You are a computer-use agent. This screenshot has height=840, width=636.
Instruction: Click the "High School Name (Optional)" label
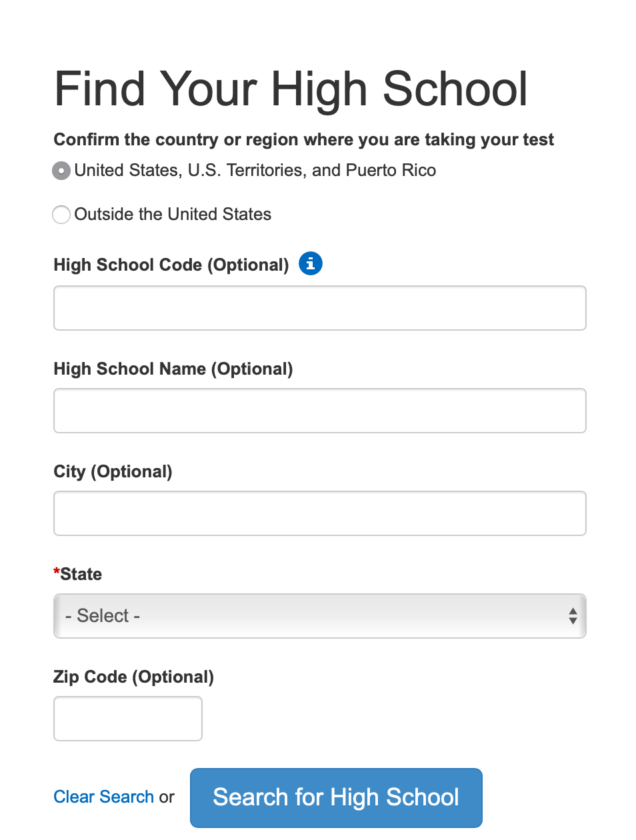pos(173,369)
